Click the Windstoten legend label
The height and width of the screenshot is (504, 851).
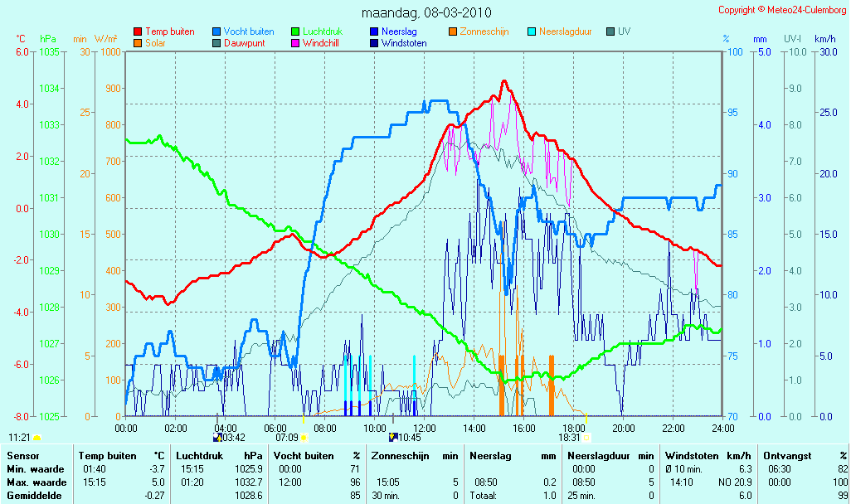[x=404, y=43]
